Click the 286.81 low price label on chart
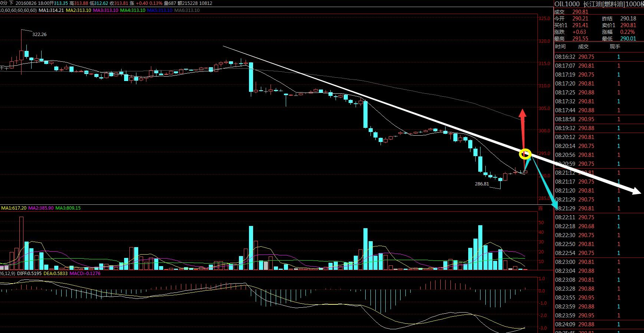The image size is (644, 333). click(482, 184)
